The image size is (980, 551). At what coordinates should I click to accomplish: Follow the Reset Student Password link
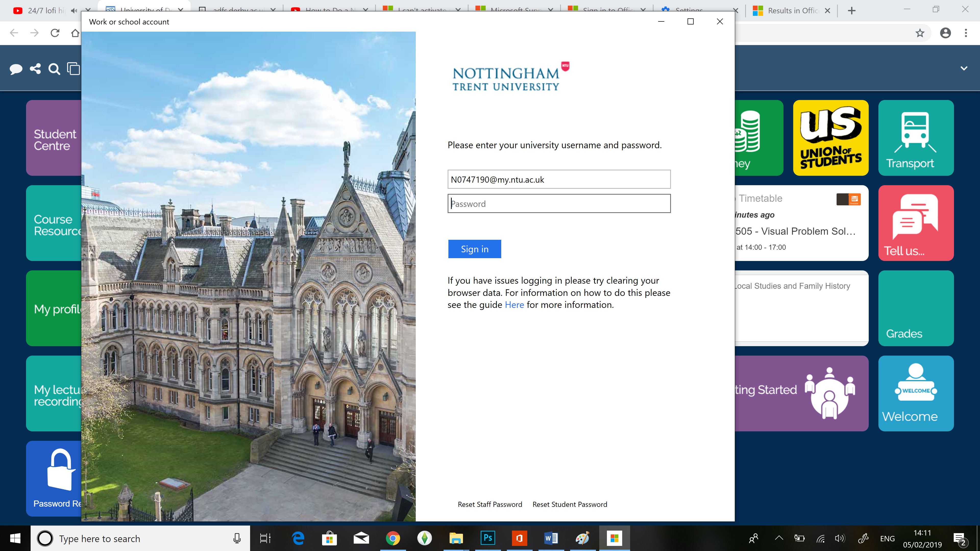570,504
